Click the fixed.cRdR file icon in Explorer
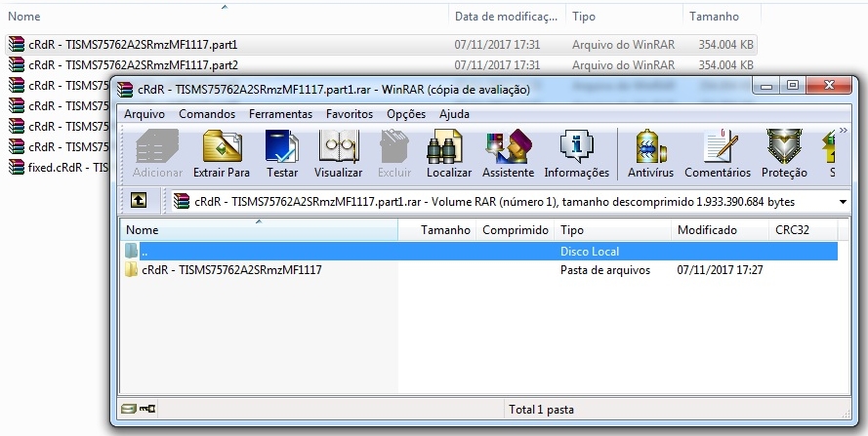The width and height of the screenshot is (868, 436). pos(17,167)
